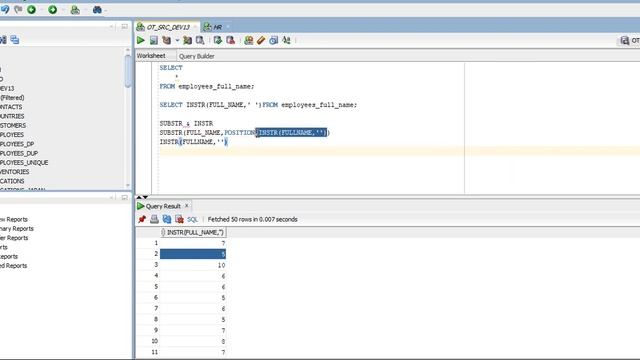Select result row 3 with value 10
Screen dimensions: 640x360
(193, 265)
